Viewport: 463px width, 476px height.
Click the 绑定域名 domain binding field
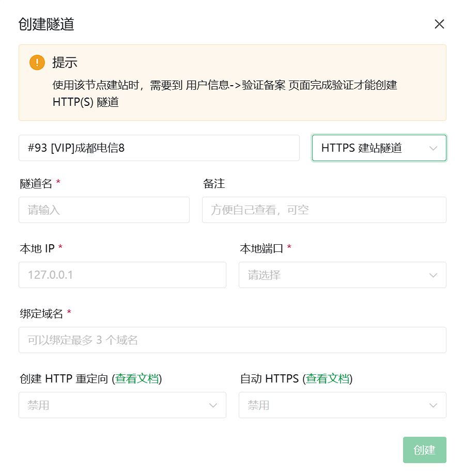232,340
